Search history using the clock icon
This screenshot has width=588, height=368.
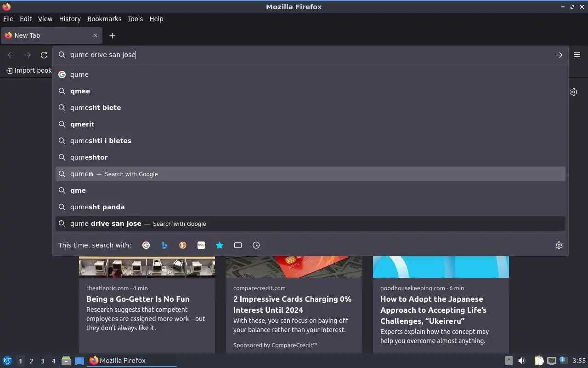click(256, 245)
